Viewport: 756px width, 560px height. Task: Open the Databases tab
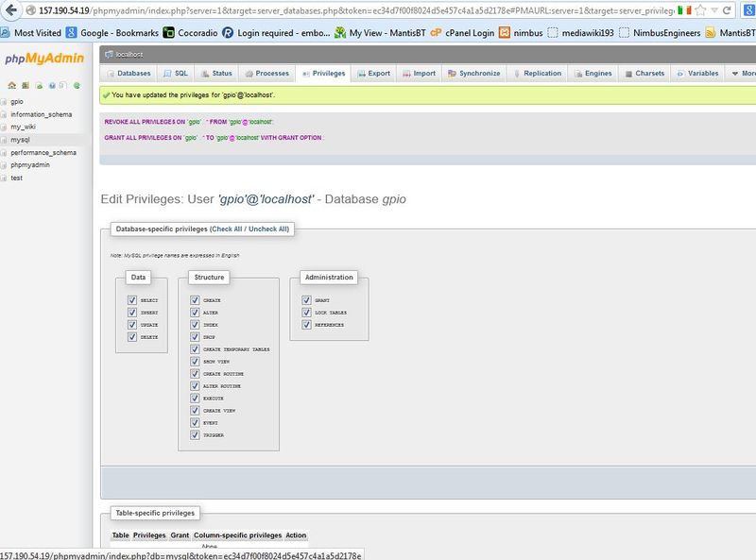129,74
